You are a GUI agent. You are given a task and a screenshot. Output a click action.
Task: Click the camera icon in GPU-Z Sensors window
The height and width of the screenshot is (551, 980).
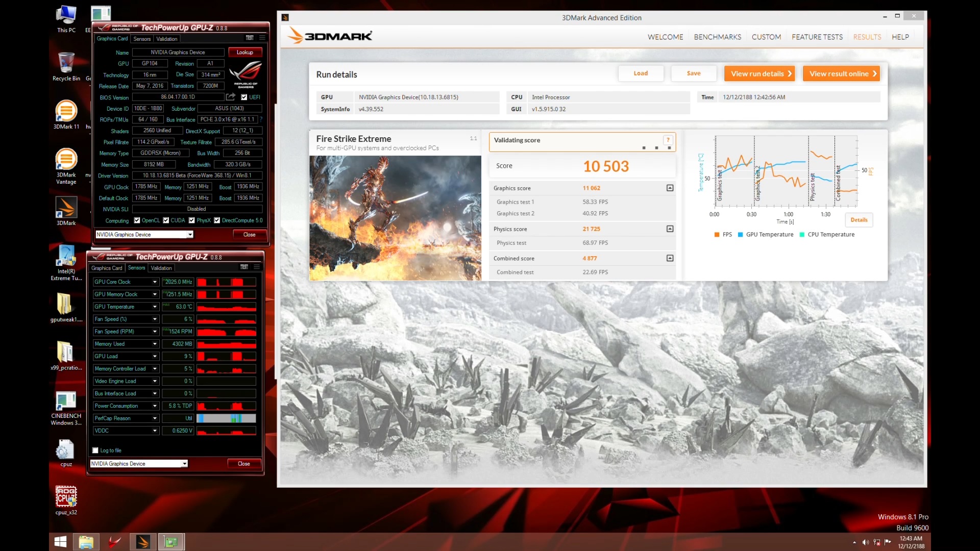(244, 267)
